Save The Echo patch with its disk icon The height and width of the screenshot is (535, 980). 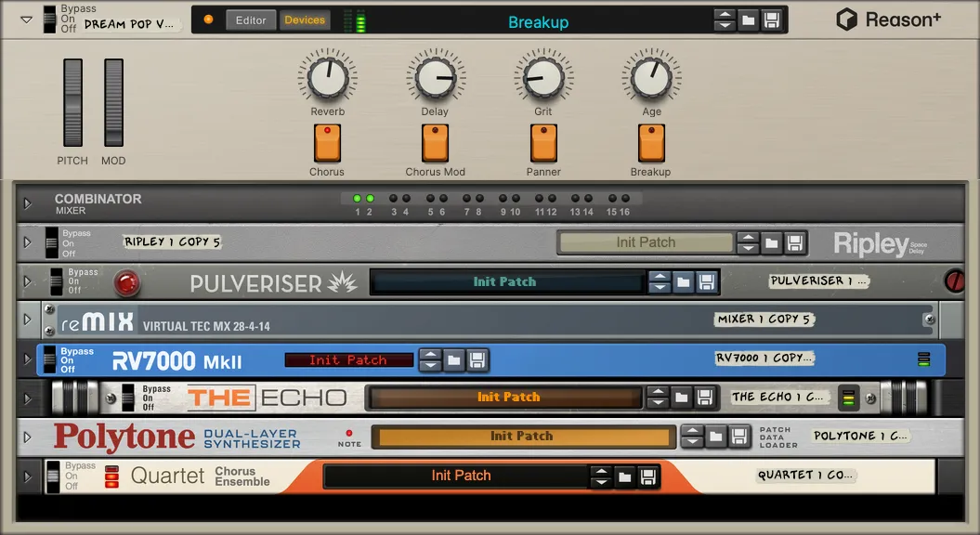705,398
